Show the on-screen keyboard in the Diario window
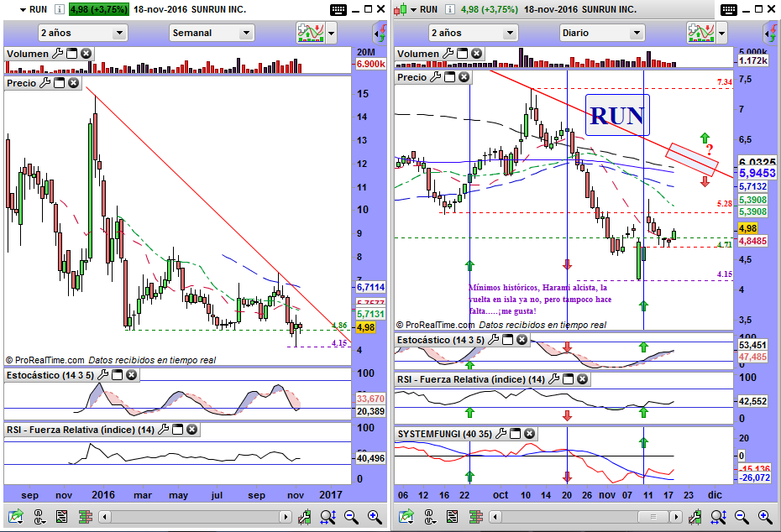The image size is (781, 532). click(x=729, y=9)
